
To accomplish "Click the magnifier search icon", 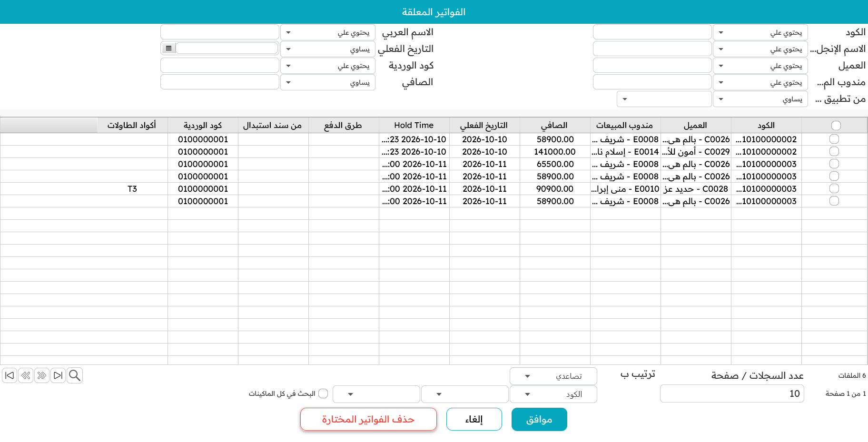I will click(x=75, y=375).
